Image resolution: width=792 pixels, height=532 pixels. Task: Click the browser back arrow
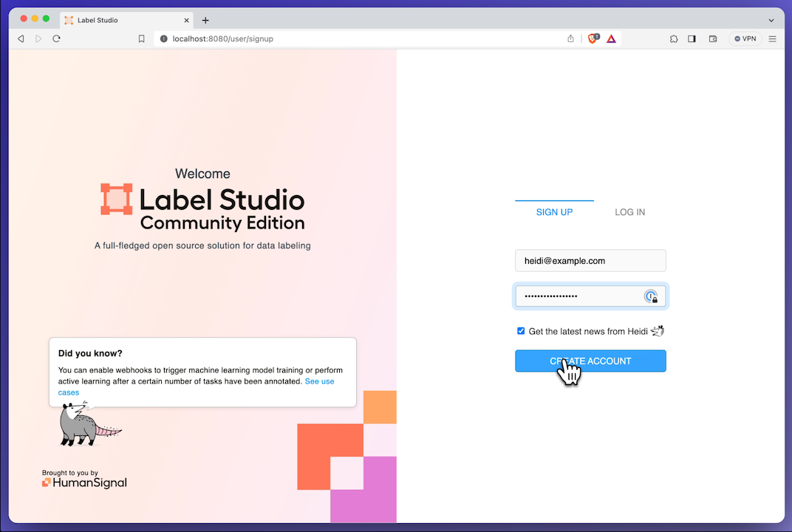click(21, 39)
